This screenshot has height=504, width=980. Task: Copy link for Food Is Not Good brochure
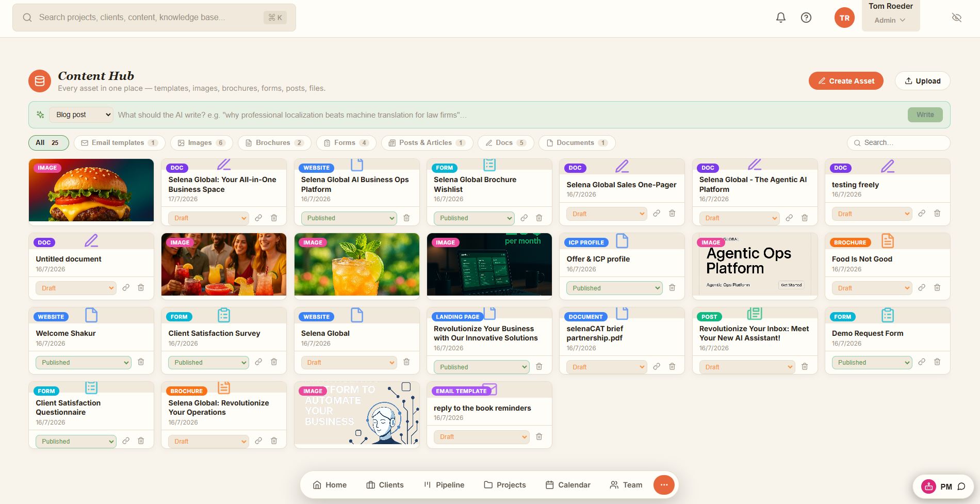click(x=922, y=288)
